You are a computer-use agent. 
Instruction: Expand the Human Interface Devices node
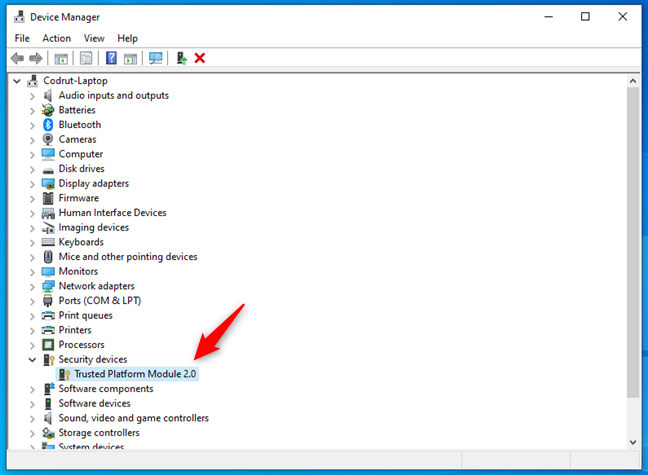pyautogui.click(x=32, y=213)
